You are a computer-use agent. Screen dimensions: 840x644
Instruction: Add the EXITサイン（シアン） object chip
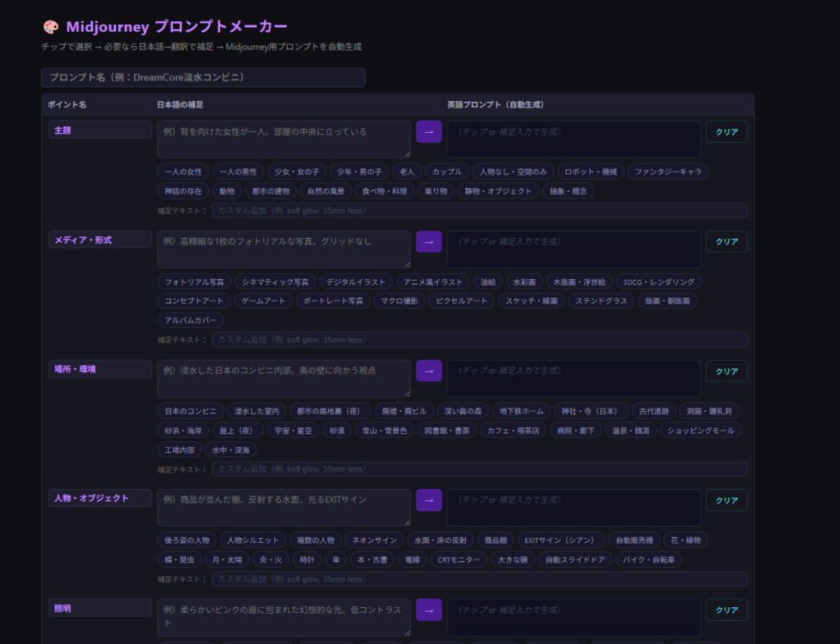click(x=561, y=540)
